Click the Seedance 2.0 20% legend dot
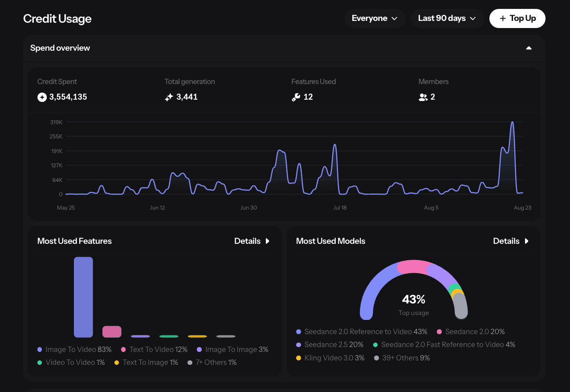The image size is (570, 392). 439,332
